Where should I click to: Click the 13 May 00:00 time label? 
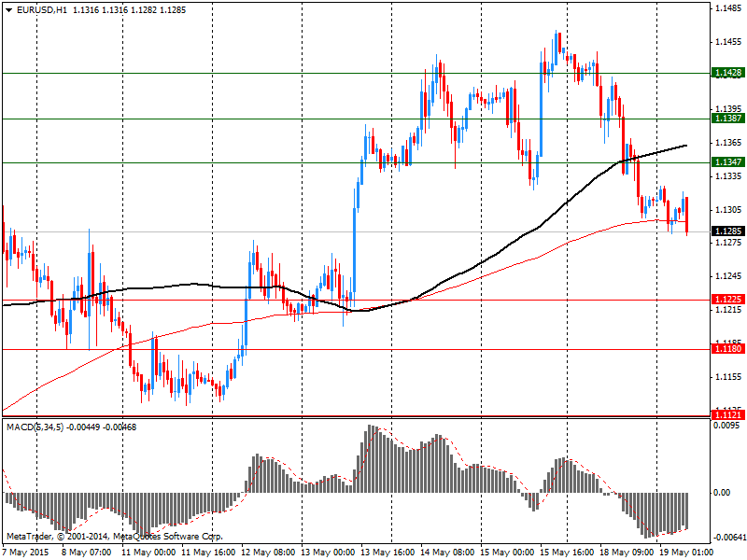pyautogui.click(x=329, y=553)
